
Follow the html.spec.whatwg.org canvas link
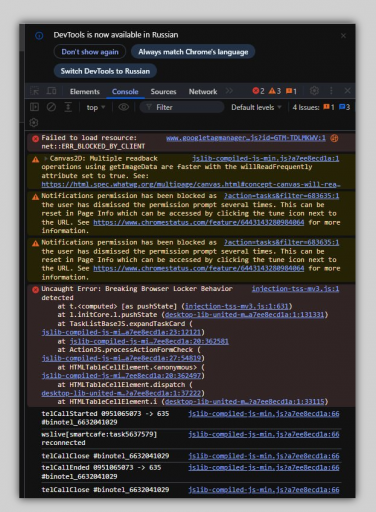(191, 184)
